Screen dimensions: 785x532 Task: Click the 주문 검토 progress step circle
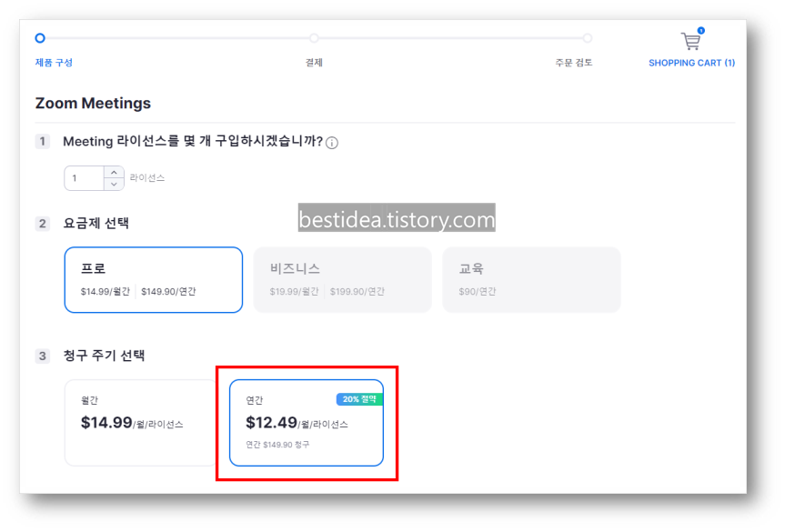(588, 38)
